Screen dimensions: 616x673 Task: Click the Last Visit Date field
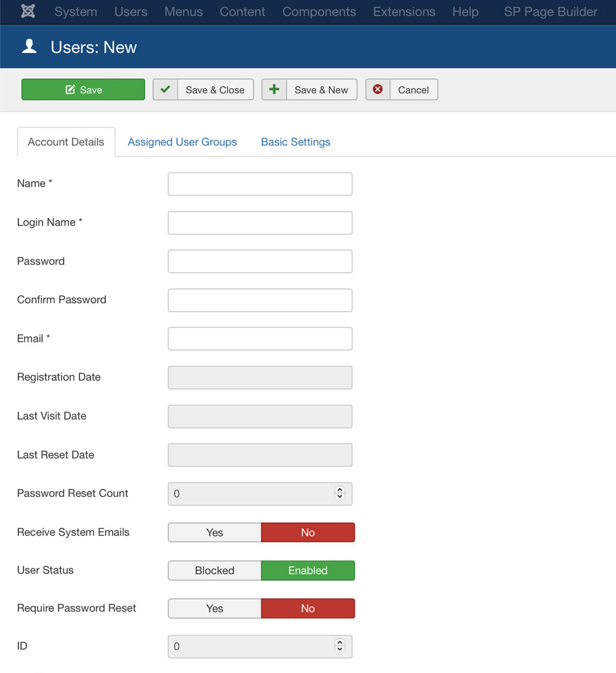click(x=260, y=416)
